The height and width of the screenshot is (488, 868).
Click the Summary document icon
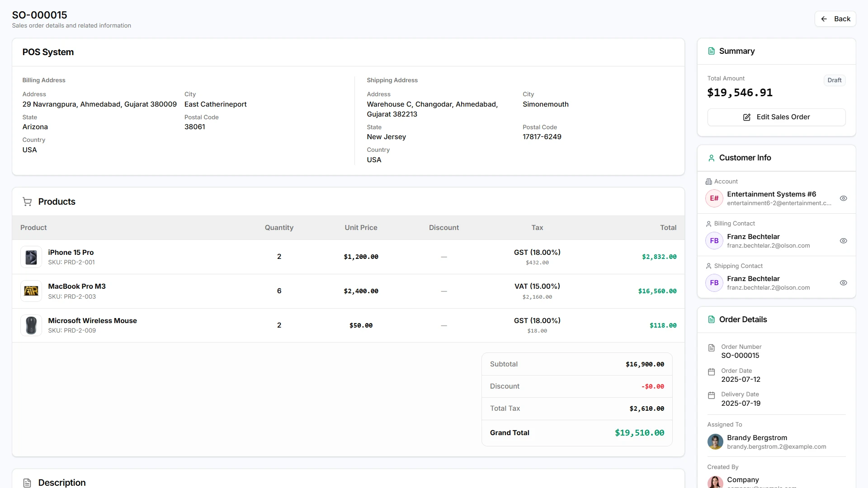coord(711,51)
